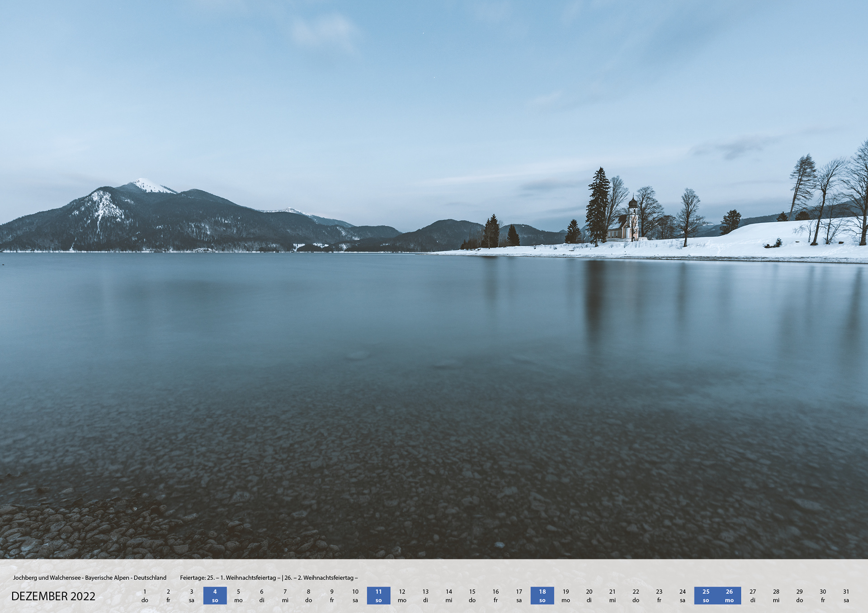Image resolution: width=868 pixels, height=613 pixels.
Task: Click the Feiertage Weihnachtsfeiertag holiday note
Action: (x=269, y=577)
